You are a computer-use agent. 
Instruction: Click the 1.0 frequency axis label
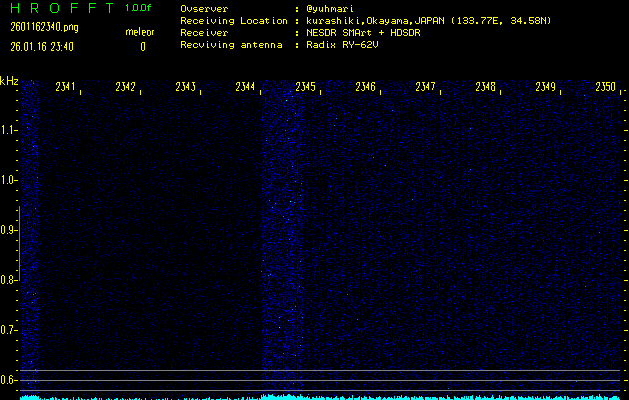(9, 180)
